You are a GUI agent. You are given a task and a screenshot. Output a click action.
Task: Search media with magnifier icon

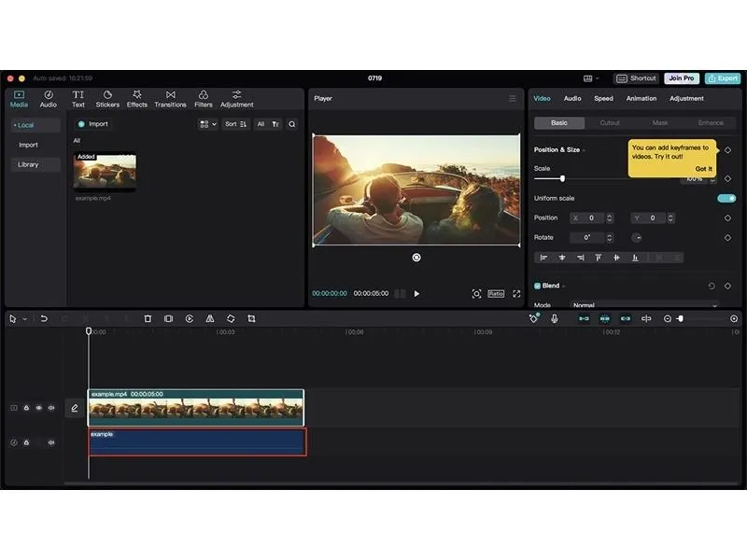[x=292, y=124]
